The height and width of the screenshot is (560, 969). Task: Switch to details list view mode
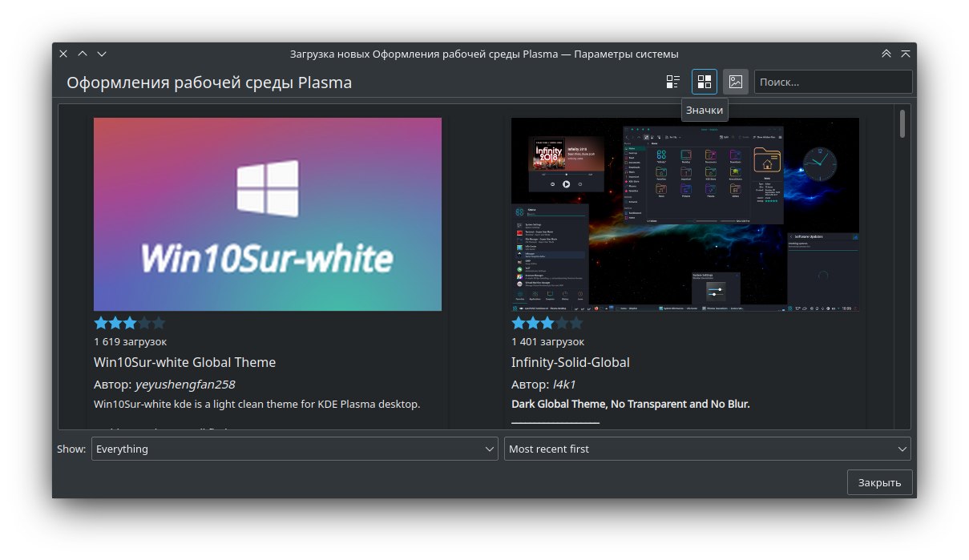pyautogui.click(x=673, y=82)
